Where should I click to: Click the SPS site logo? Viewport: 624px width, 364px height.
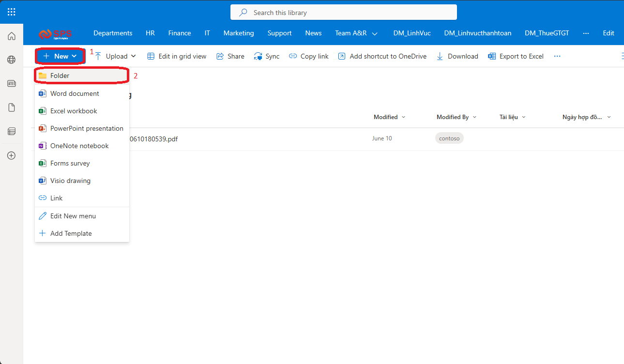click(x=55, y=34)
